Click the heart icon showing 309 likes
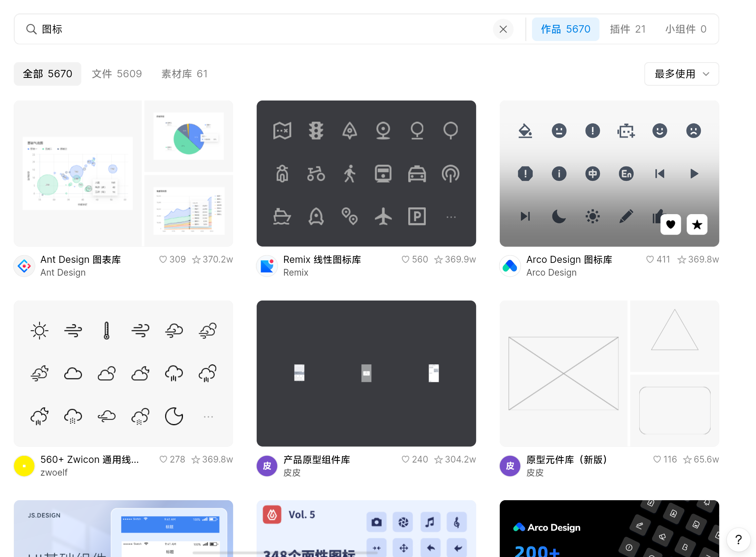Viewport: 756px width, 557px height. point(163,259)
